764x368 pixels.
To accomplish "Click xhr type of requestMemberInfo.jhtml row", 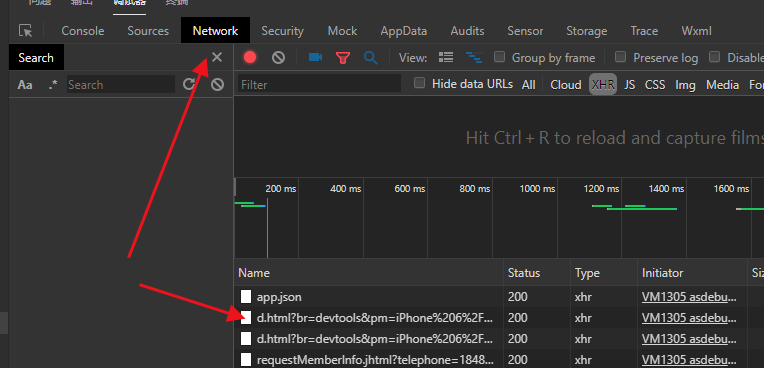I will [583, 360].
